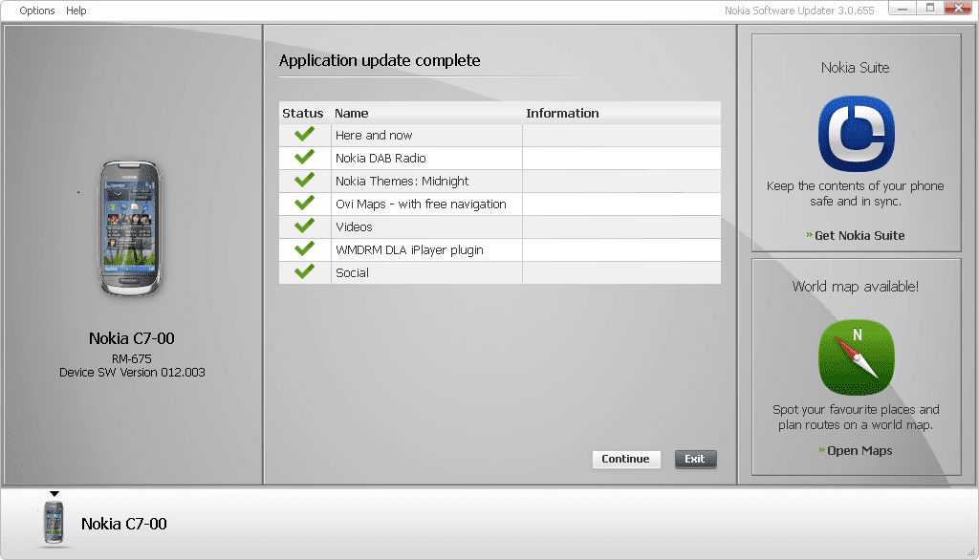Click the 'Device SW Version 012.003' text

click(x=132, y=372)
